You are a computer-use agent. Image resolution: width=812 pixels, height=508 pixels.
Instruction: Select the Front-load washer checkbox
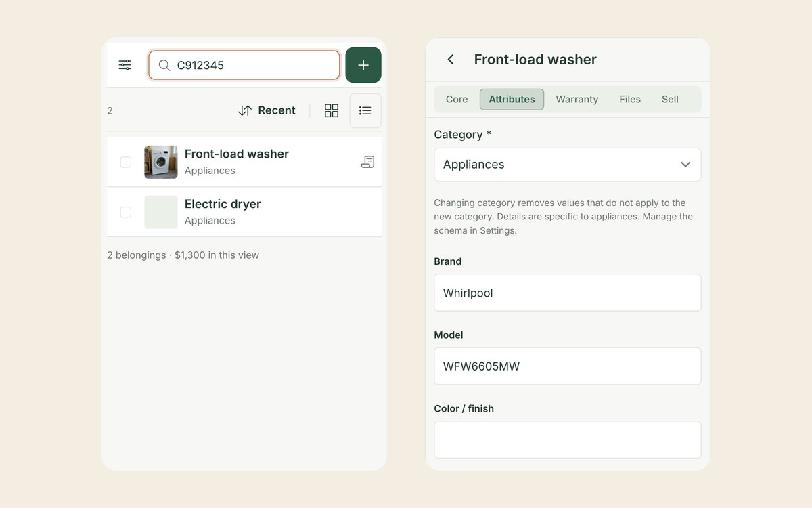coord(126,162)
